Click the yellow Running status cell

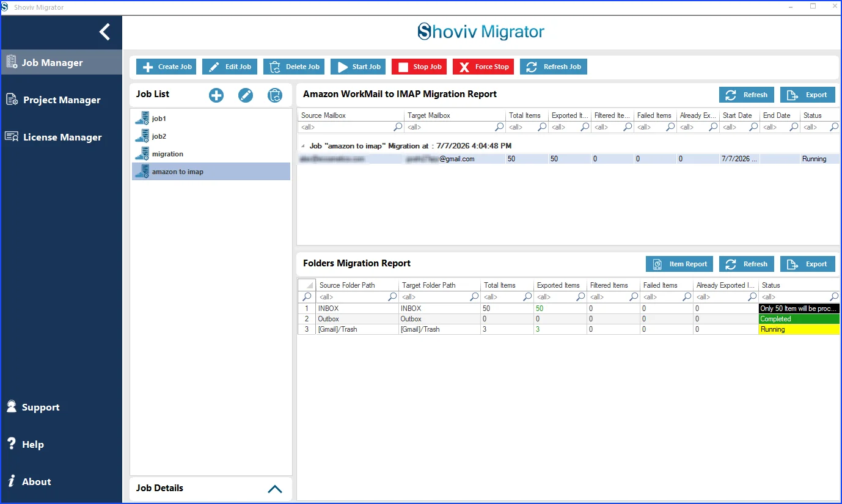(799, 329)
